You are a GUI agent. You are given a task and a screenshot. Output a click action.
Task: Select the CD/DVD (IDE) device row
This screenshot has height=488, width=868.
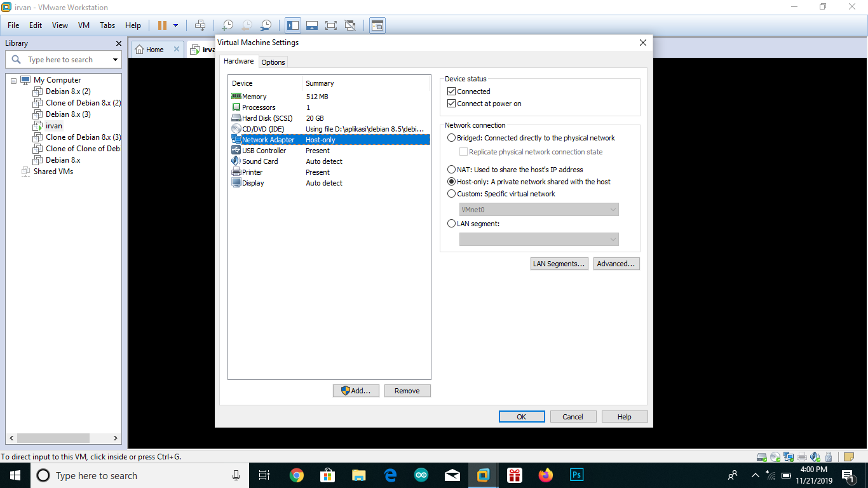point(329,129)
